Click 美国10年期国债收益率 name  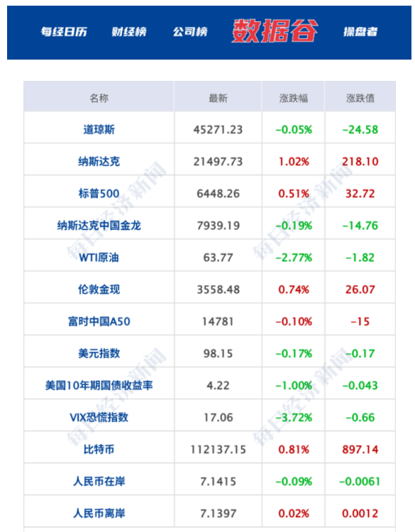tap(99, 385)
